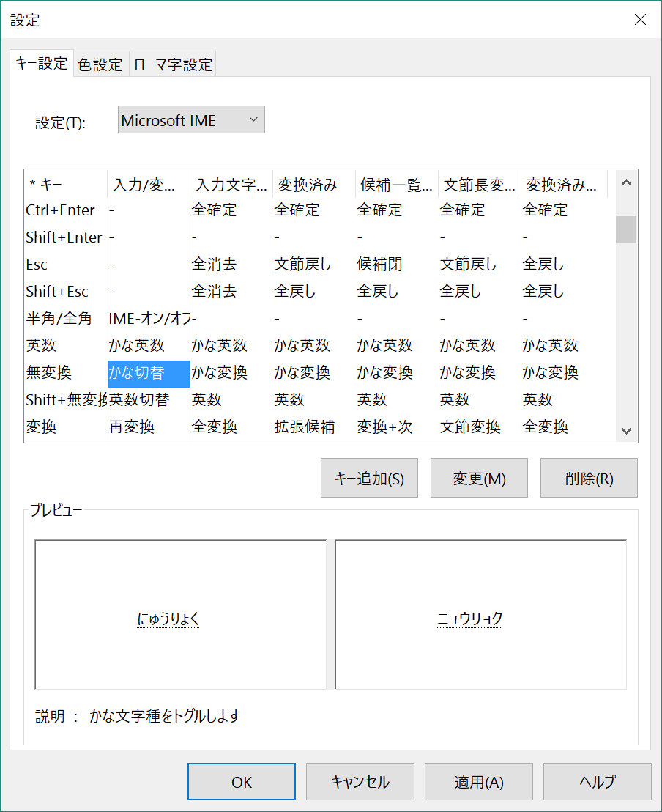
Task: Open the 設定(T) Microsoft IME dropdown
Action: point(191,119)
